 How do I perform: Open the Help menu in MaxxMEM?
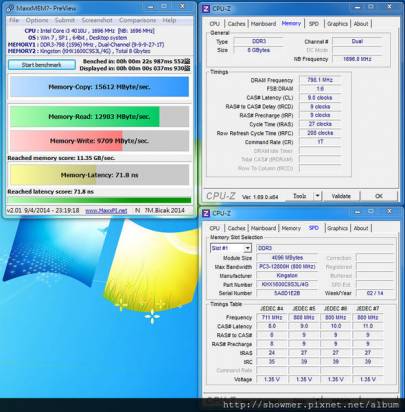tap(169, 20)
